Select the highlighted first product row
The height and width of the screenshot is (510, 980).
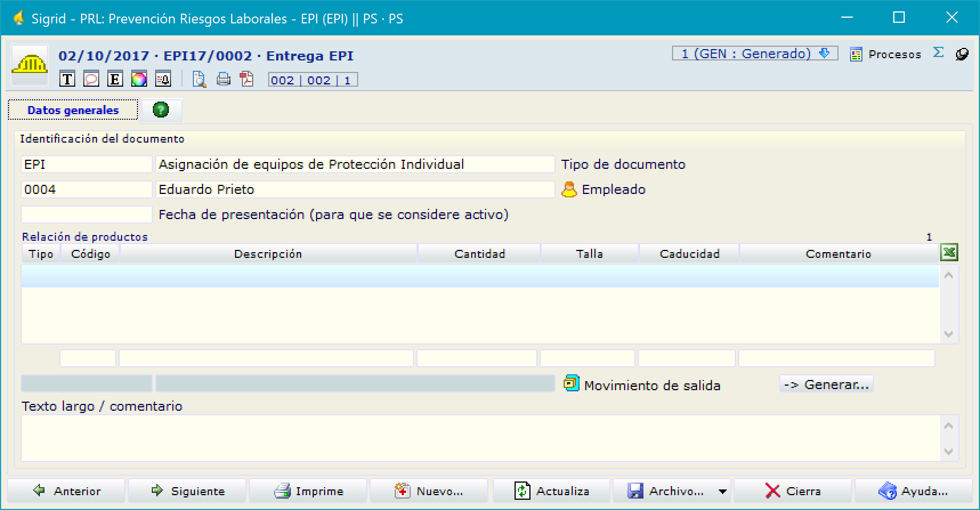click(x=480, y=276)
